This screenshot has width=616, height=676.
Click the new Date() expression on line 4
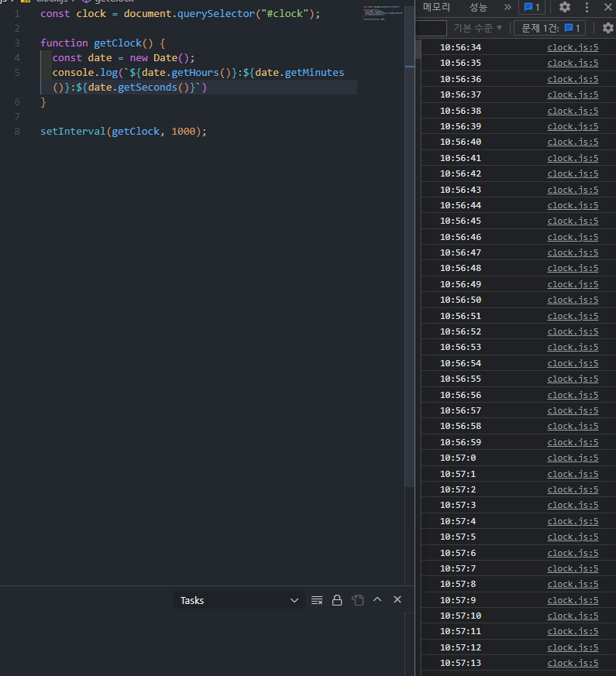[159, 58]
